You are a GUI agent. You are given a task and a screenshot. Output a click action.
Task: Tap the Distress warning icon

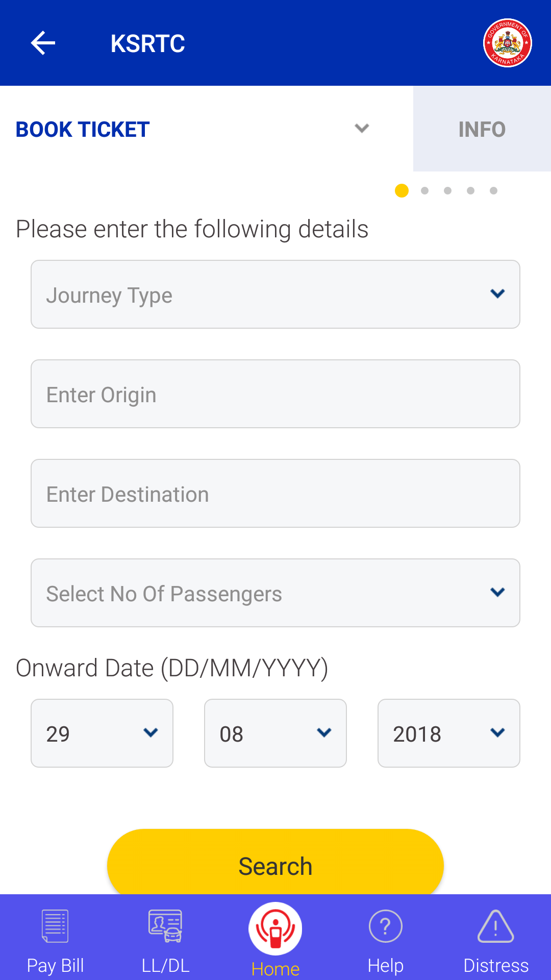495,926
